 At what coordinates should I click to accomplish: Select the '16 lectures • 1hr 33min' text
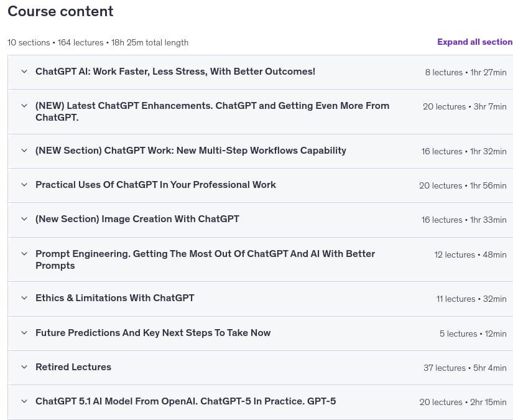click(464, 220)
